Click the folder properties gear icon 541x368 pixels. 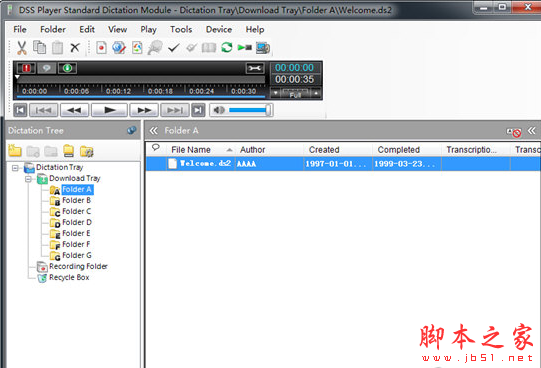(x=86, y=151)
